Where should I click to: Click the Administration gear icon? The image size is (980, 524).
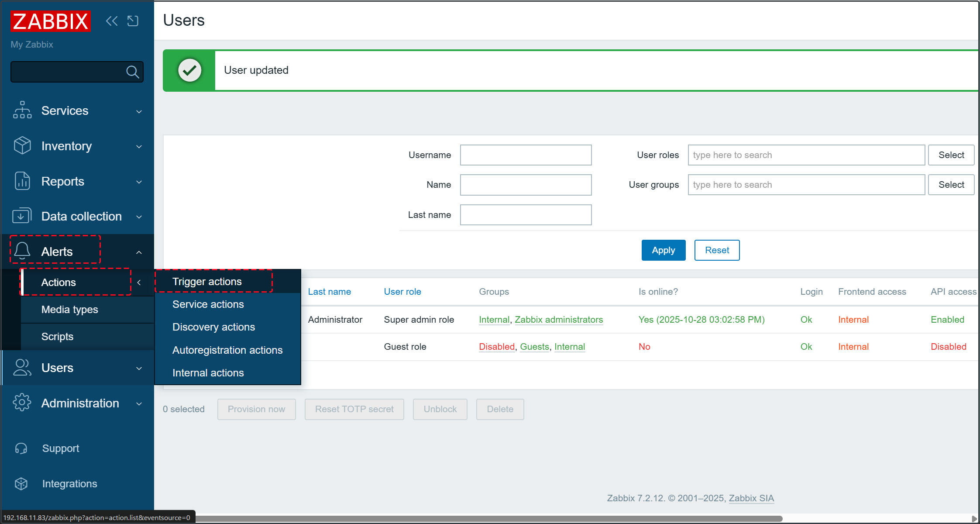(22, 403)
